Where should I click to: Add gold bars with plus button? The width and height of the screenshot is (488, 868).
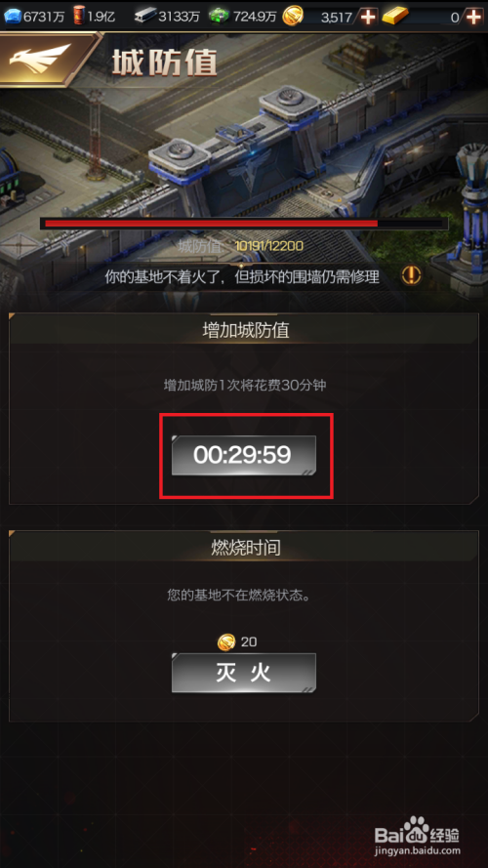473,17
